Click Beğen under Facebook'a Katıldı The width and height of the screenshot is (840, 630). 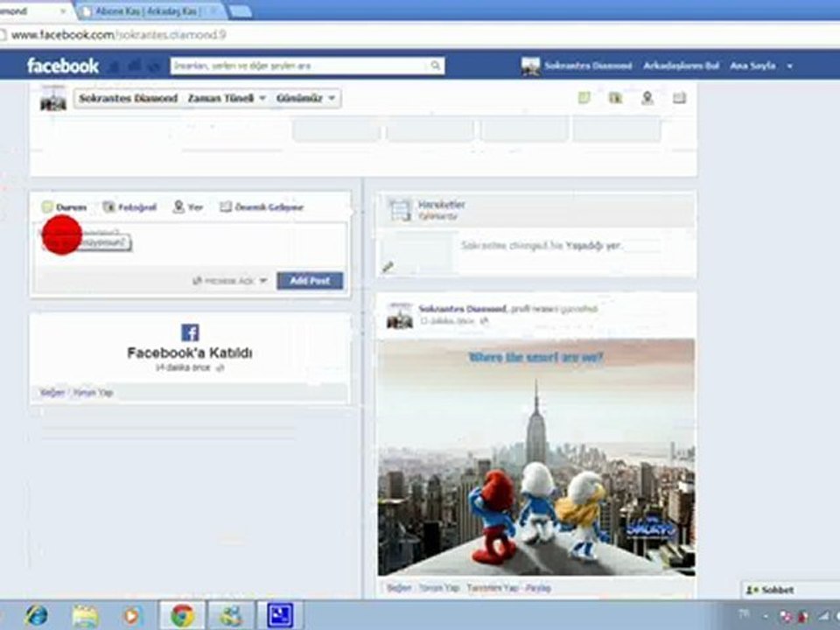52,393
